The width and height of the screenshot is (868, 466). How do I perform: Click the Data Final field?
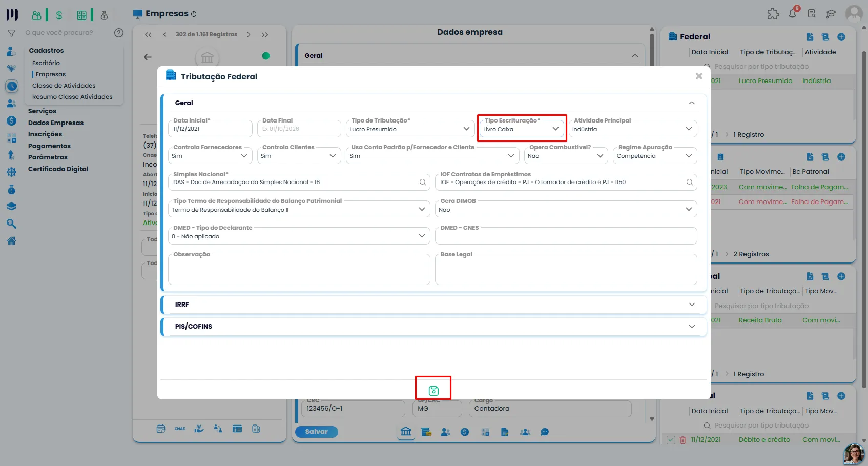299,129
